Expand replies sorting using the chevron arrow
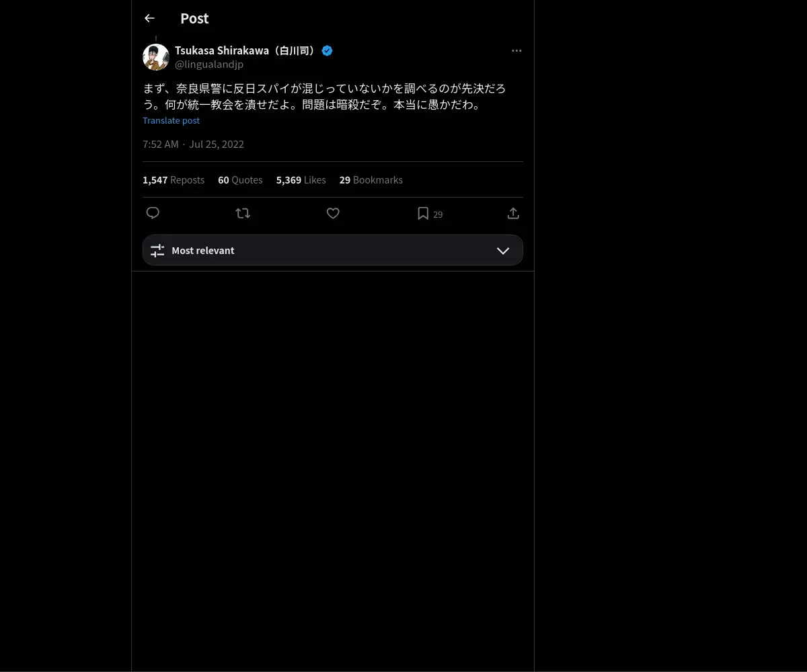Screen dimensions: 807x672 pyautogui.click(x=503, y=250)
